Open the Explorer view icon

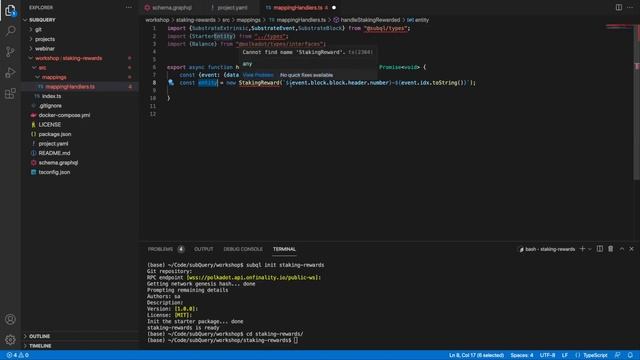[x=10, y=11]
